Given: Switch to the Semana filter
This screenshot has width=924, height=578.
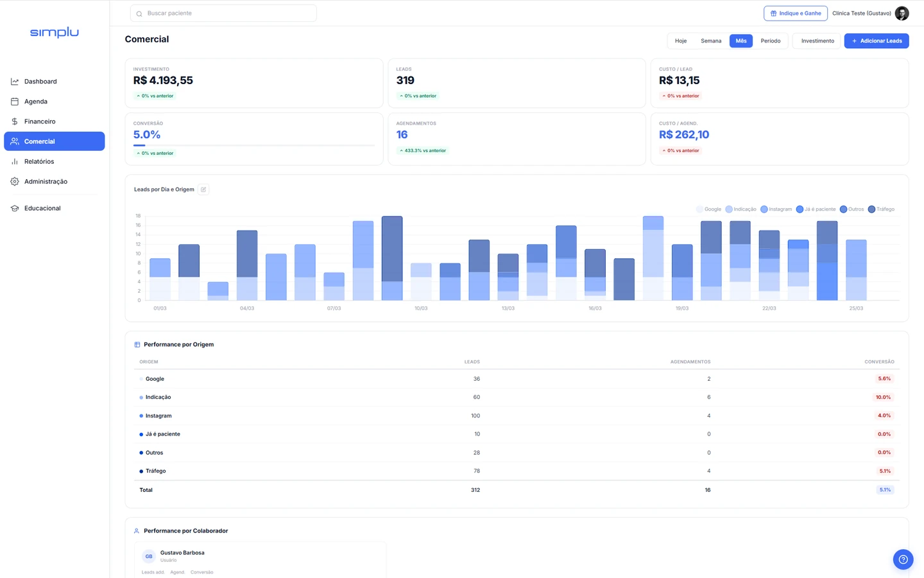Looking at the screenshot, I should (x=711, y=41).
